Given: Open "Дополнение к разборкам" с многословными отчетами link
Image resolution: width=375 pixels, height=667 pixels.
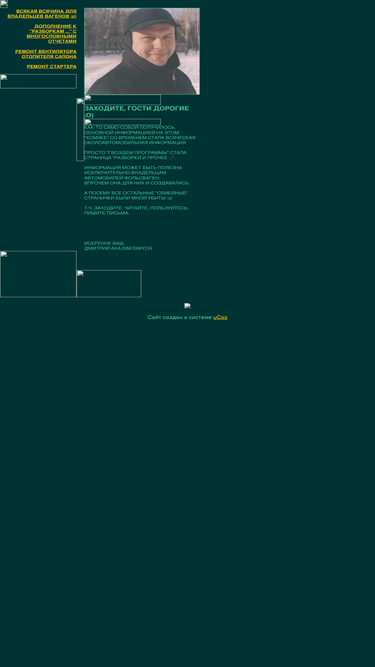Looking at the screenshot, I should pyautogui.click(x=51, y=34).
